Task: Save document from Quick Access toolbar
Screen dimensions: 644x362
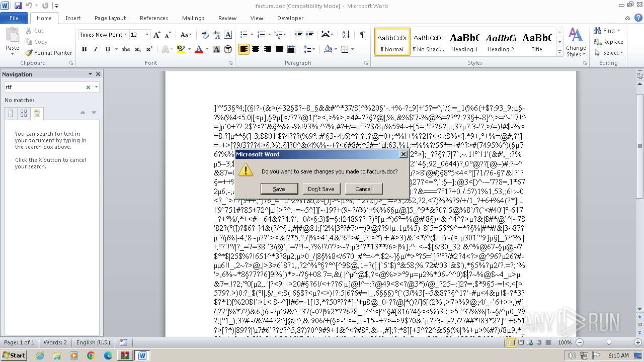Action: click(18, 6)
